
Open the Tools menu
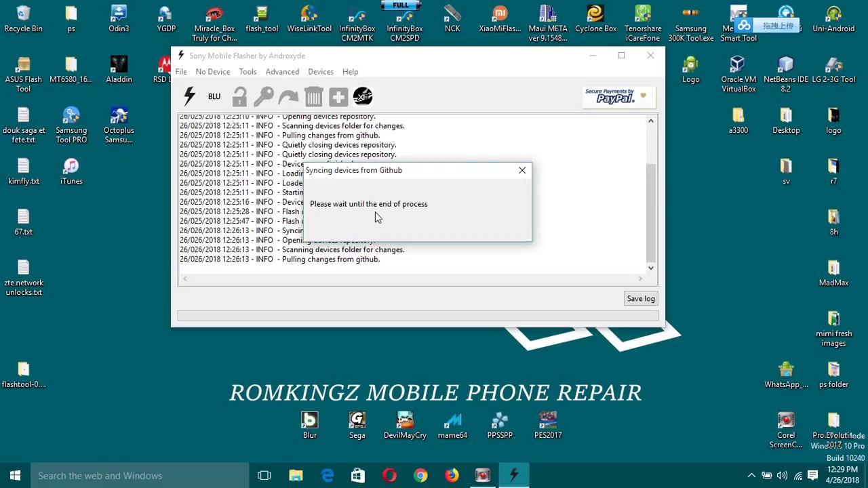point(248,72)
